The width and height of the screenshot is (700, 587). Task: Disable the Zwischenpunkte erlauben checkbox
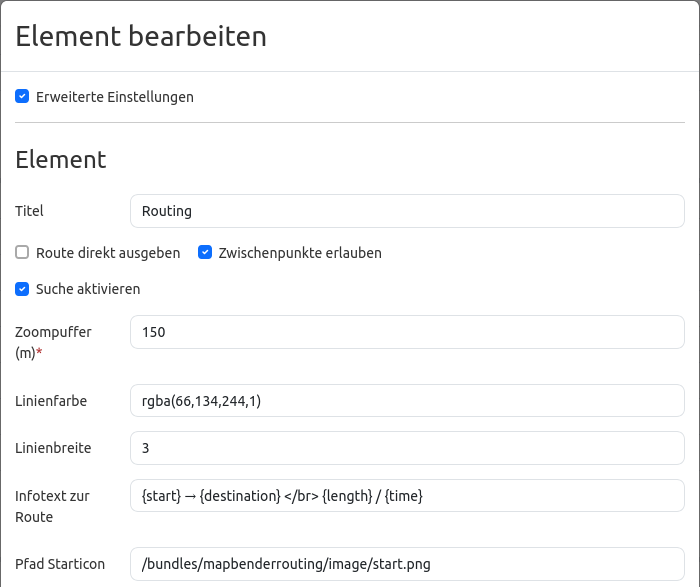point(204,253)
